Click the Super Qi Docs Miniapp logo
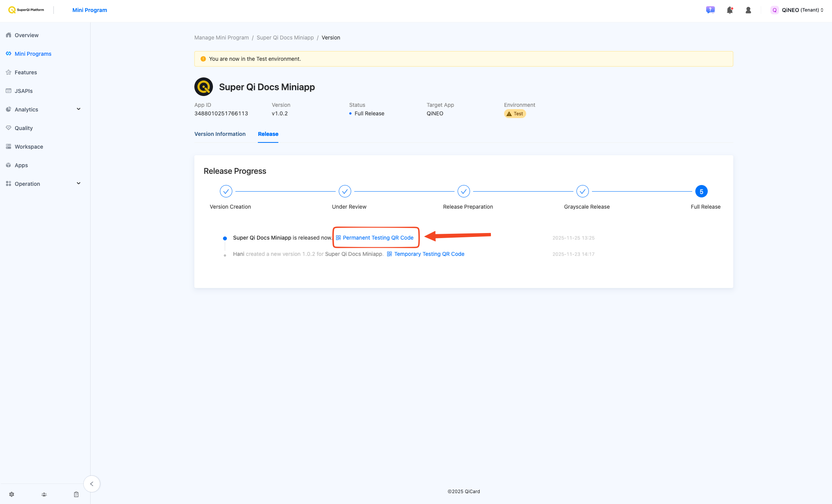This screenshot has width=832, height=504. click(x=204, y=87)
